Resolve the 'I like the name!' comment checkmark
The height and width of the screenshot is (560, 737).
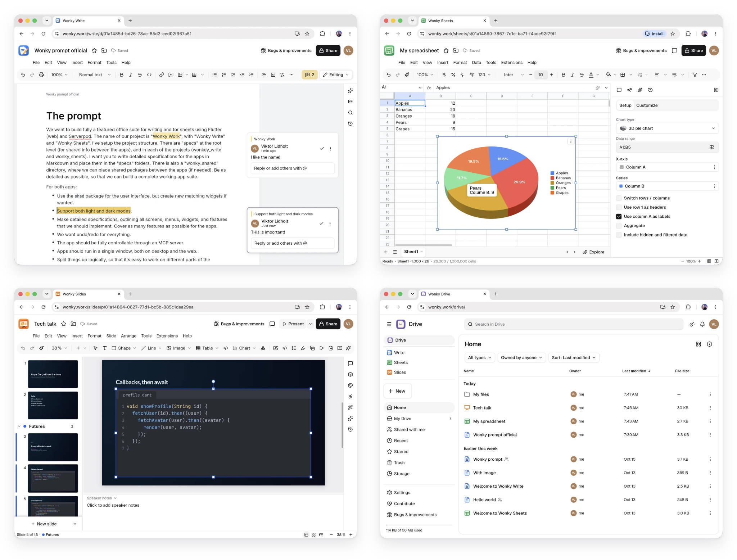[322, 149]
